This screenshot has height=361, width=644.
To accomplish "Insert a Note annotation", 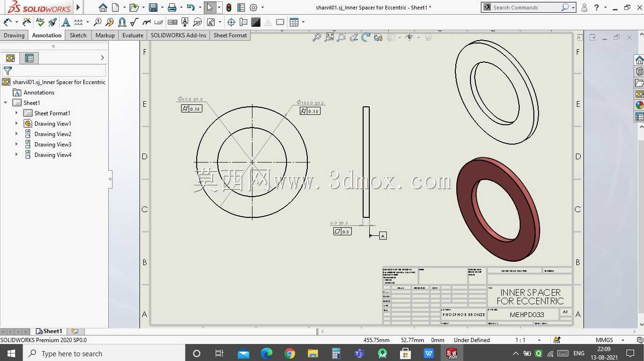I will [66, 22].
